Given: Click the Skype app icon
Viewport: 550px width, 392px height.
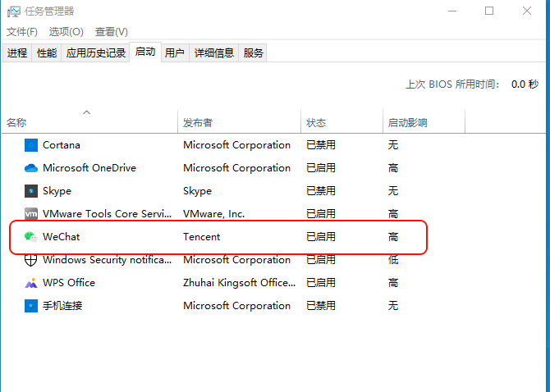Looking at the screenshot, I should click(31, 191).
